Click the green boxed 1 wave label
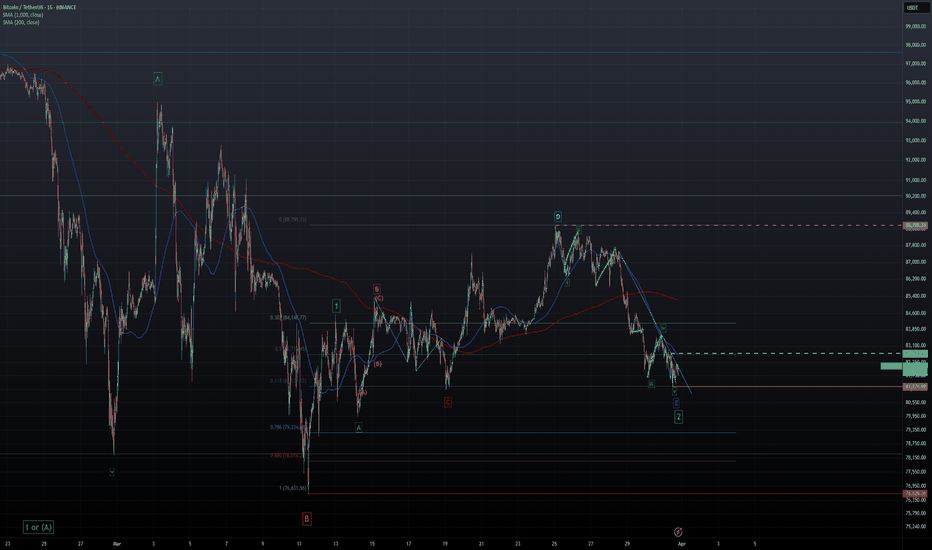Screen dimensions: 932x550 point(336,306)
